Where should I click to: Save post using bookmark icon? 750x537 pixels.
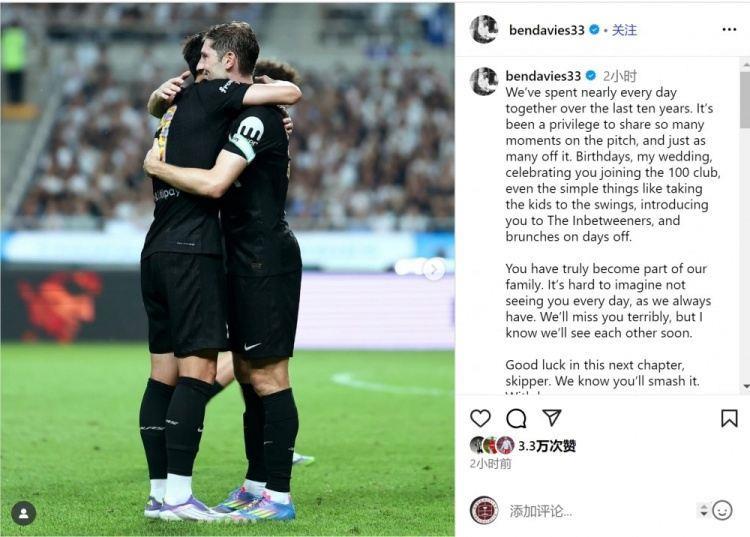pos(729,418)
